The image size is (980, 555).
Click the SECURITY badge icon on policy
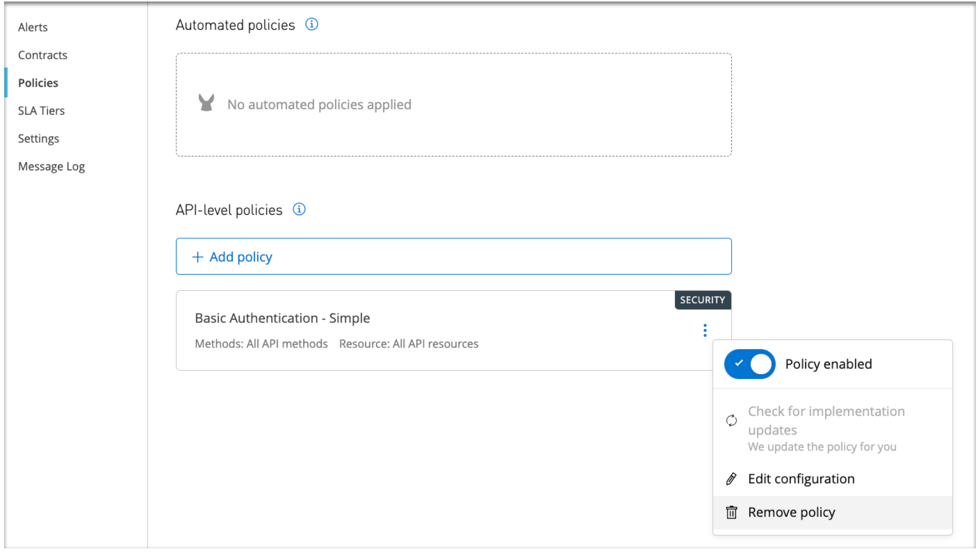(x=703, y=299)
